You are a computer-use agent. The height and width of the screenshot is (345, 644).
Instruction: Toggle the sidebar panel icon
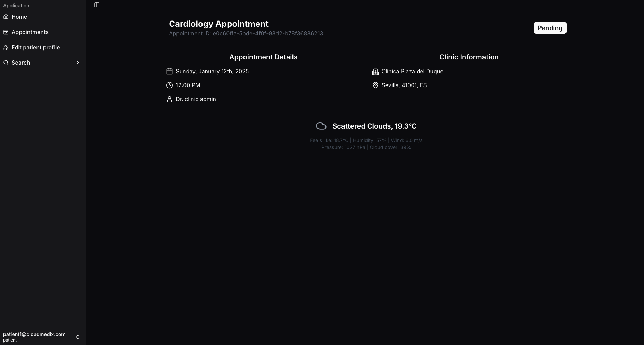pos(97,5)
